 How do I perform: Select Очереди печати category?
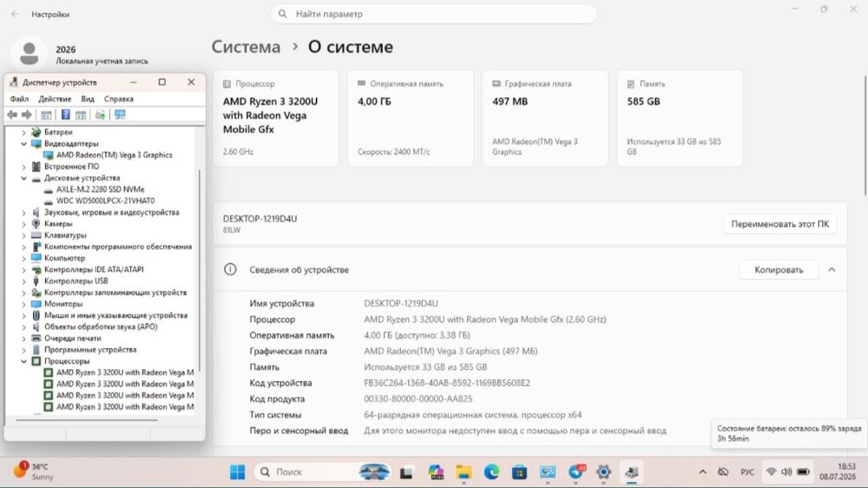[73, 338]
